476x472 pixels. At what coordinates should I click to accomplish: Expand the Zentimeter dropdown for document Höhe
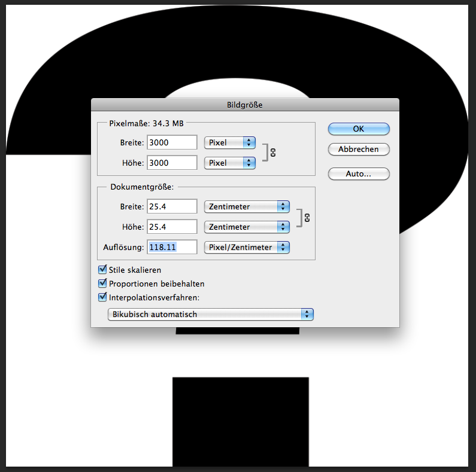coord(247,227)
